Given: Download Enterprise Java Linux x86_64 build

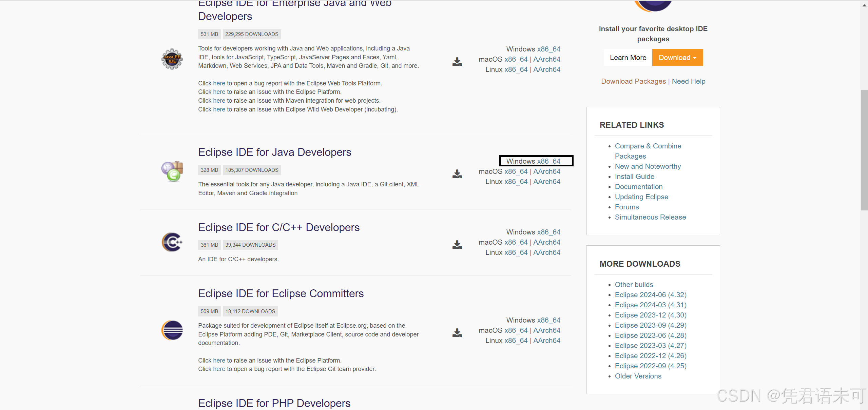Looking at the screenshot, I should click(516, 69).
